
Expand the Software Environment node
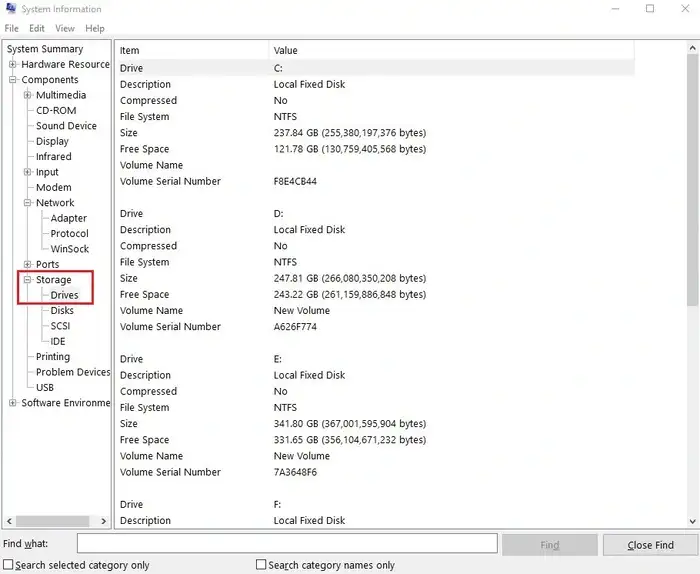click(13, 403)
